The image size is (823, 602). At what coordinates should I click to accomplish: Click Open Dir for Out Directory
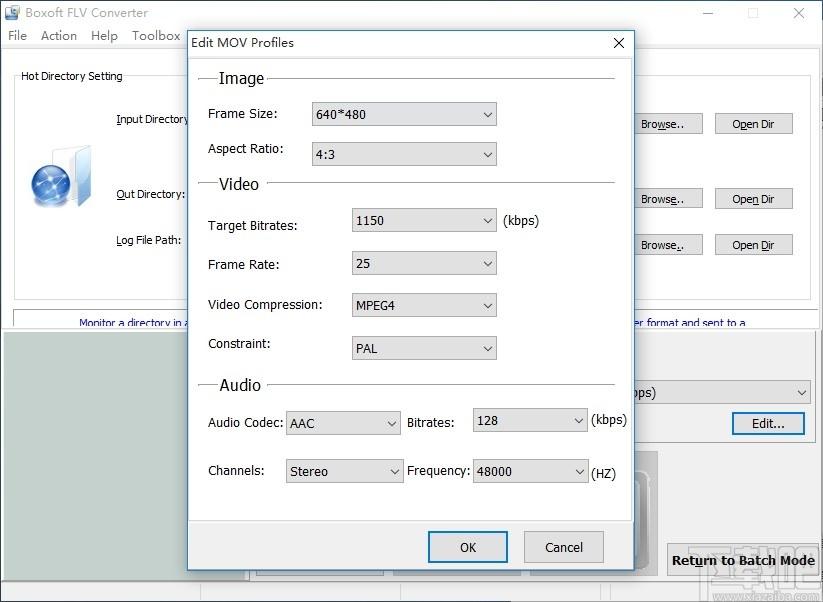tap(753, 199)
